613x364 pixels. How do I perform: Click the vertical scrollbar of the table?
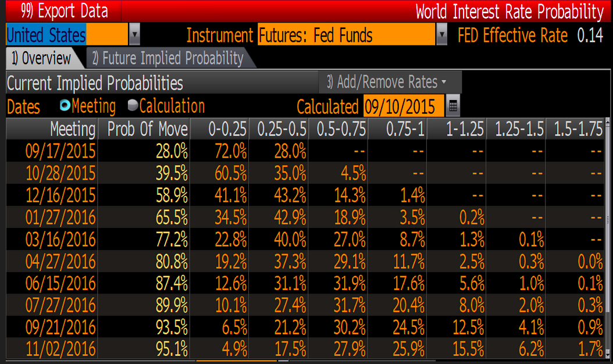pyautogui.click(x=608, y=238)
